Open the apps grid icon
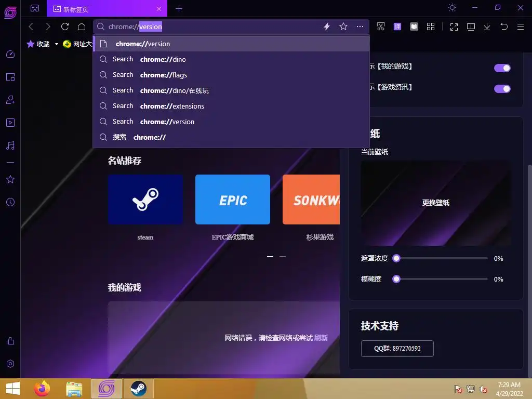Image resolution: width=532 pixels, height=399 pixels. (x=431, y=26)
